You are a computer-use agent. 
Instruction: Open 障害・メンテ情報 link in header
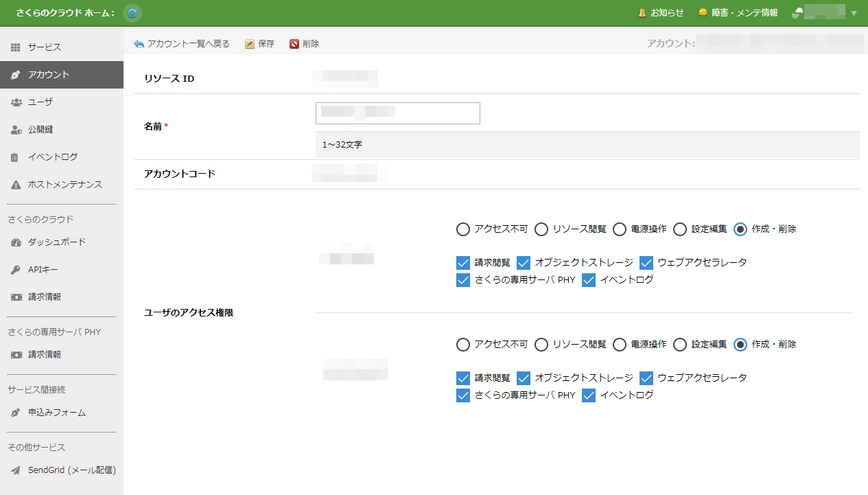(744, 12)
